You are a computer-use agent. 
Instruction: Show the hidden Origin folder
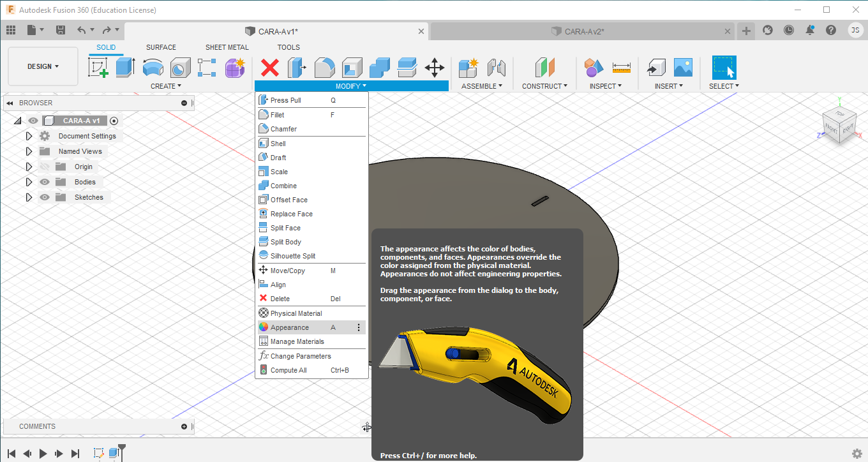coord(45,167)
